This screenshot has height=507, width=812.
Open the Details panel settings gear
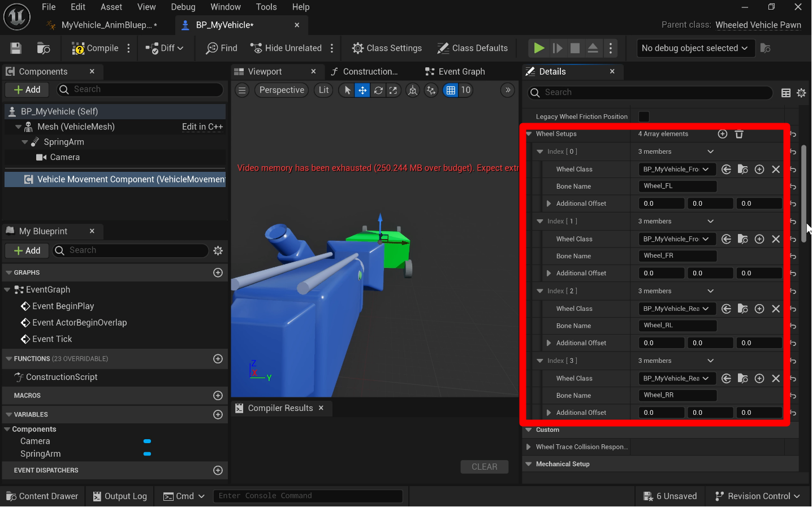pyautogui.click(x=801, y=93)
